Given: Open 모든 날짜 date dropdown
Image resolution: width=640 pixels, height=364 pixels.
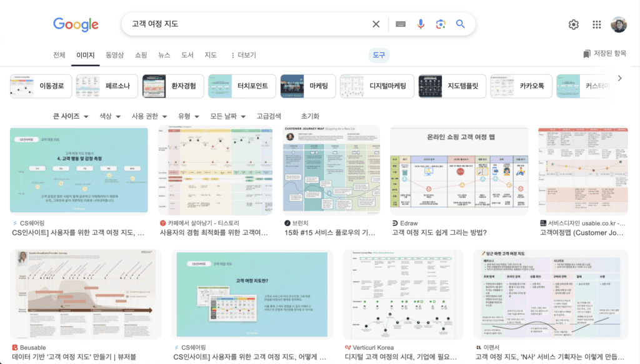Looking at the screenshot, I should pos(227,116).
